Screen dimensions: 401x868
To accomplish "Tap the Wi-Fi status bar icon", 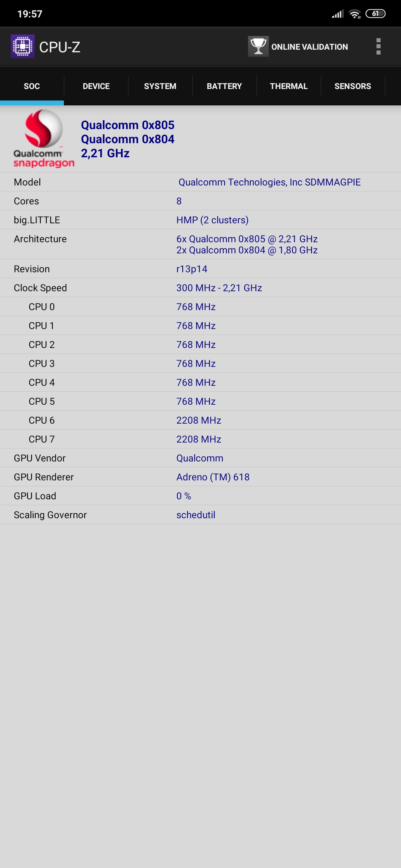I will tap(355, 14).
